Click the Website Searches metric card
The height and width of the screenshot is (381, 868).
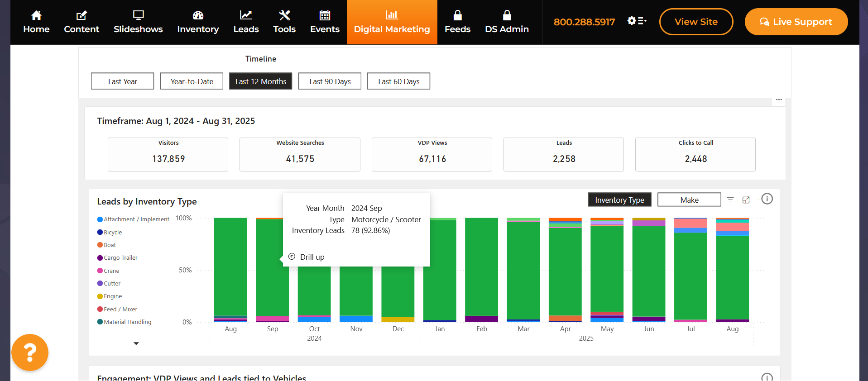[x=300, y=154]
